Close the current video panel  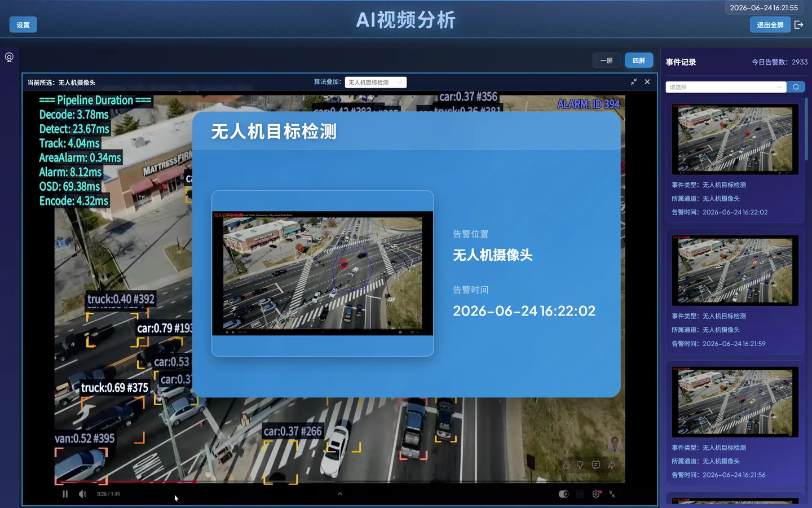pyautogui.click(x=647, y=82)
